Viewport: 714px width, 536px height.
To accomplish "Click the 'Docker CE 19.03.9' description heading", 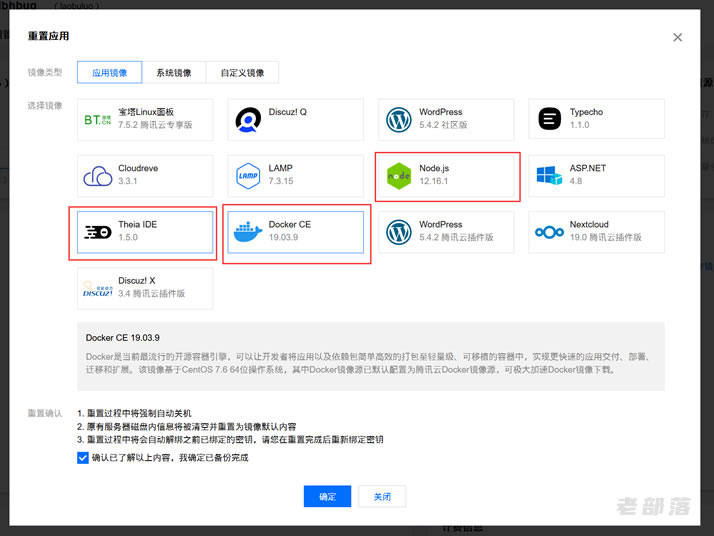I will tap(122, 338).
